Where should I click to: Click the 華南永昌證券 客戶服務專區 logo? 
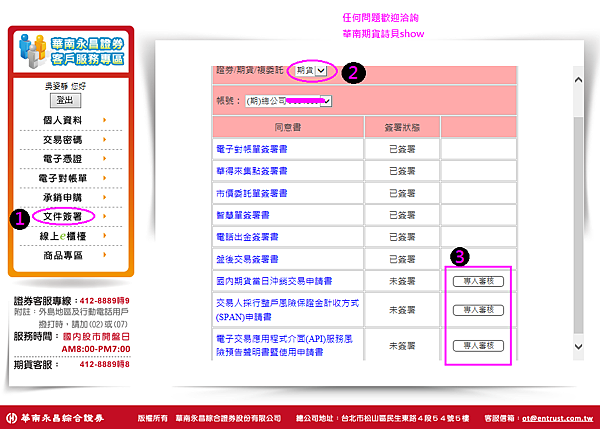71,51
